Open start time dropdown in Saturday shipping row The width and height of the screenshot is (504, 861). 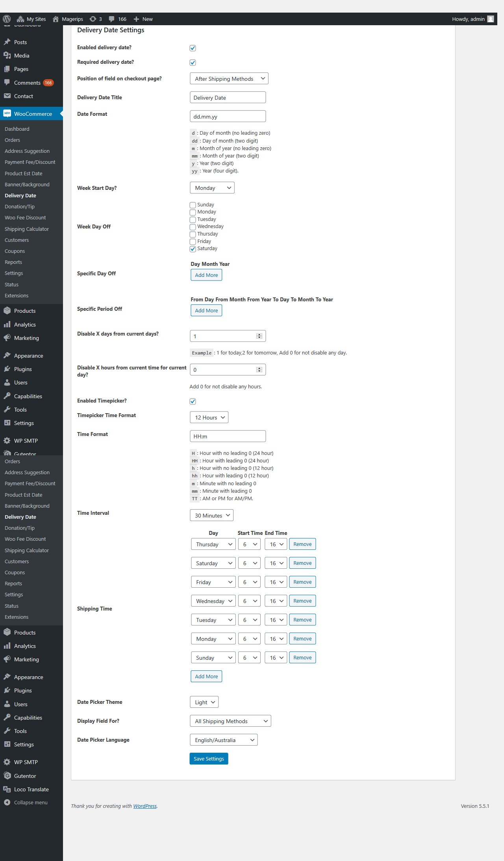click(x=249, y=563)
